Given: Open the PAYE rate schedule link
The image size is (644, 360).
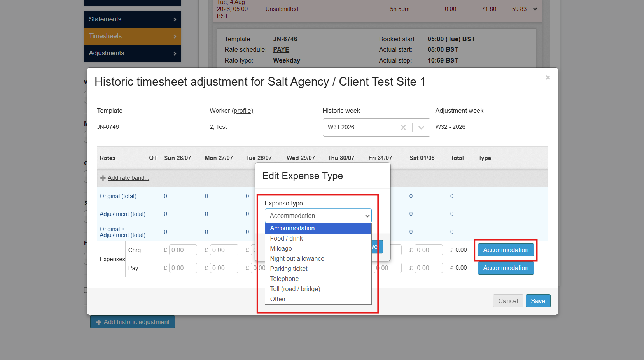Looking at the screenshot, I should click(281, 50).
